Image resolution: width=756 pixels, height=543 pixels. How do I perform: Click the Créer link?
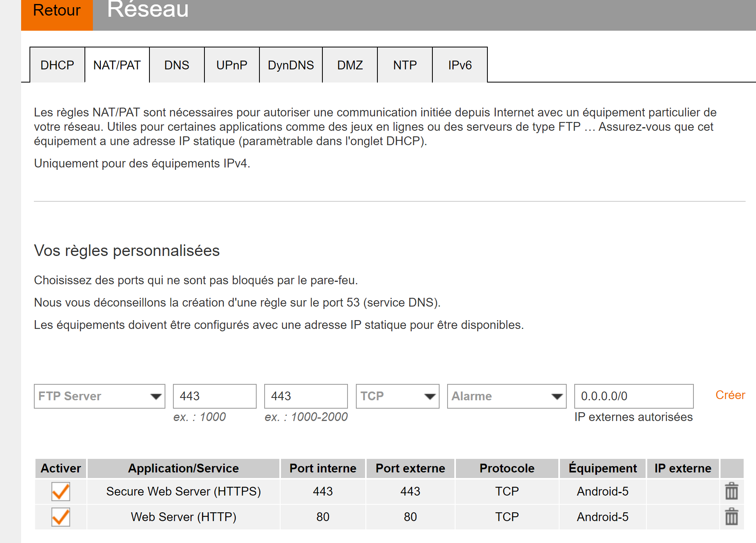coord(730,395)
